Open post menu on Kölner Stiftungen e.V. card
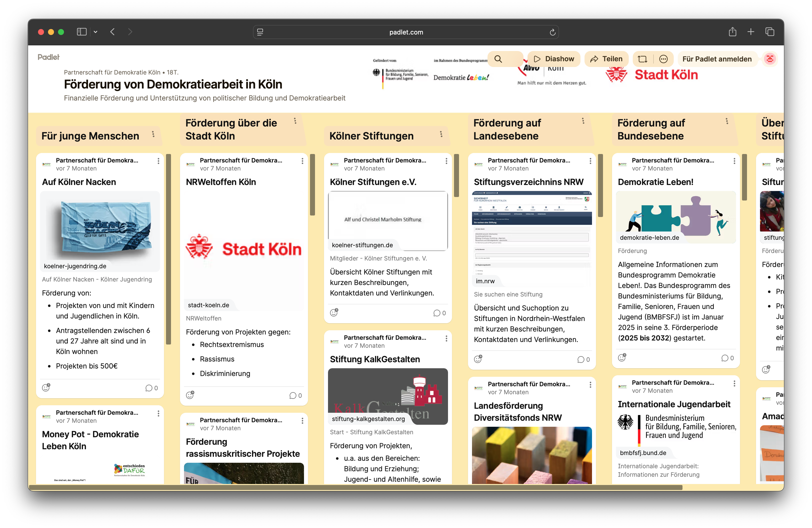 coord(446,161)
